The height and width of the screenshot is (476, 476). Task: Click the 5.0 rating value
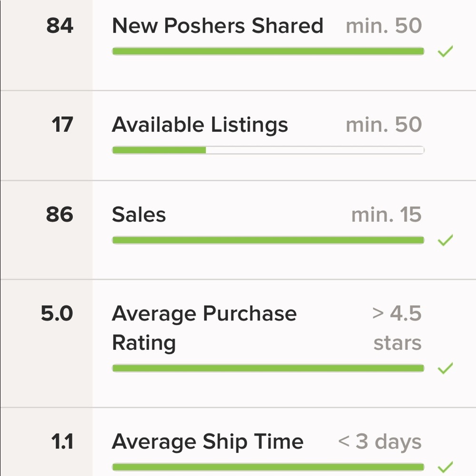pyautogui.click(x=57, y=314)
